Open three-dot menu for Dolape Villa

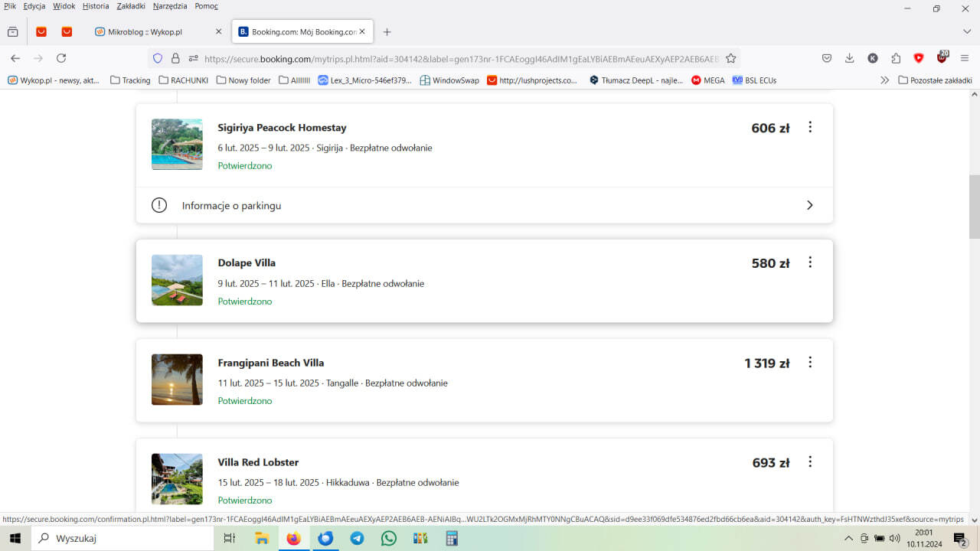(810, 262)
